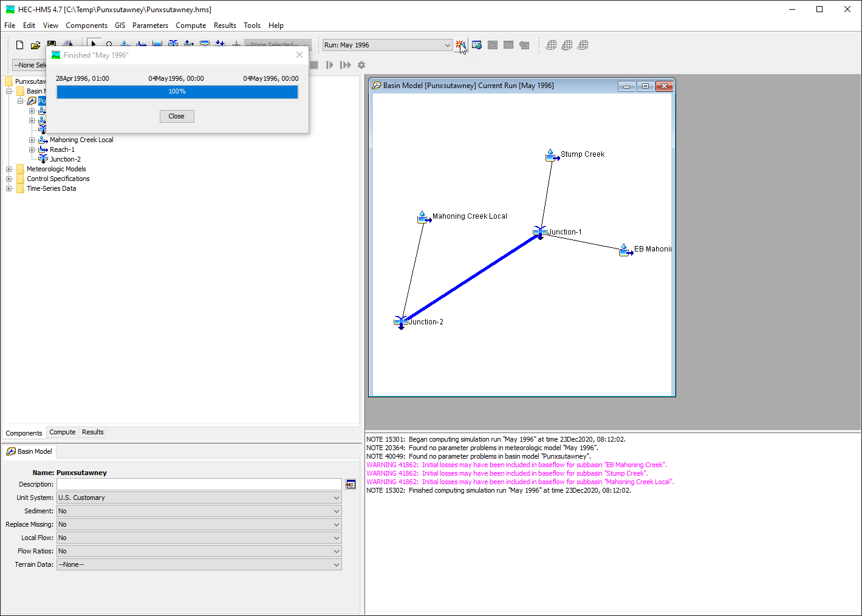This screenshot has height=616, width=862.
Task: Open the File menu
Action: coord(10,26)
